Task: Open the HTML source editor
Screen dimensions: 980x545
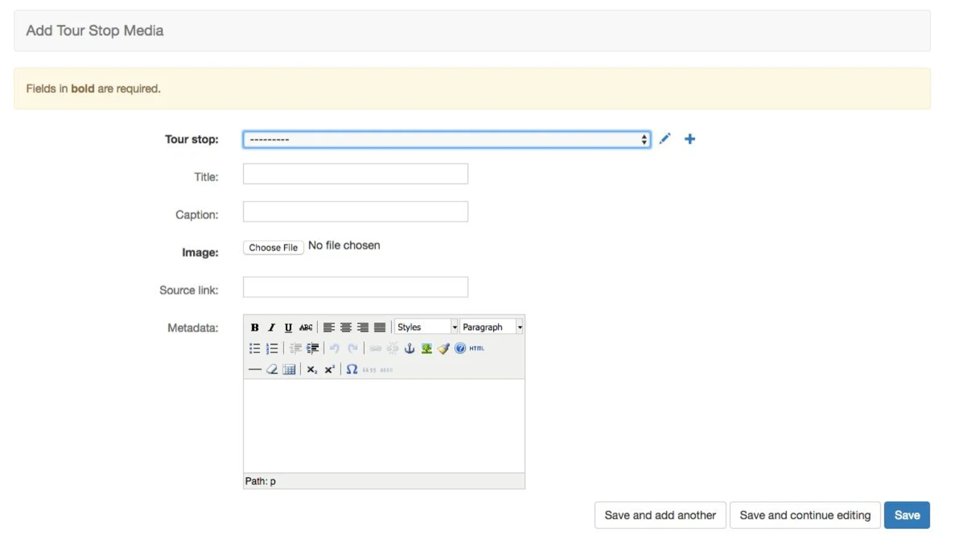Action: click(477, 348)
